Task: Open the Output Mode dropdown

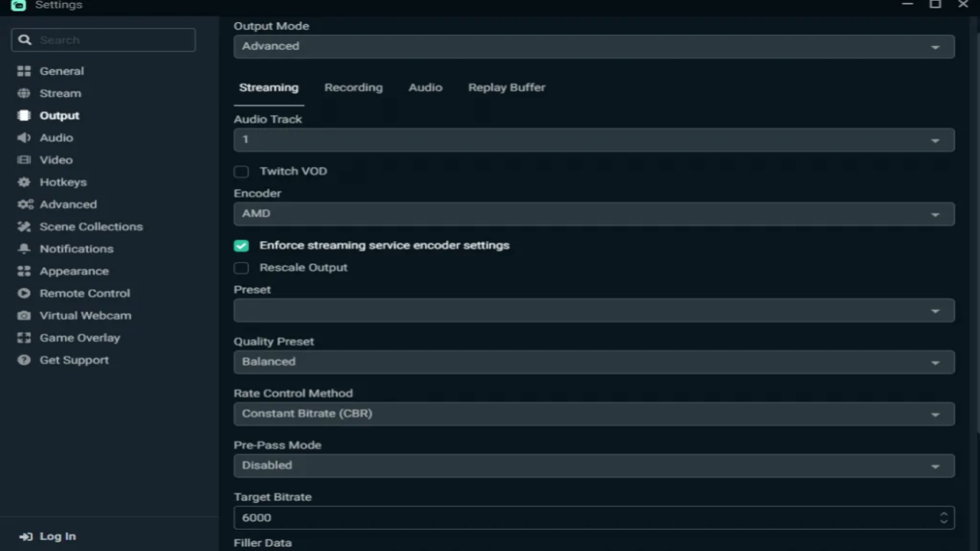Action: tap(594, 46)
